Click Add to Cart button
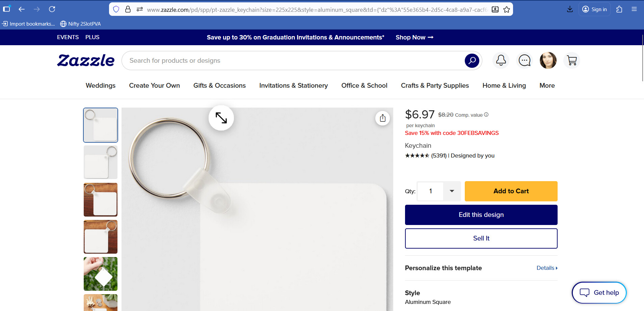Viewport: 644px width, 311px height. [x=511, y=191]
